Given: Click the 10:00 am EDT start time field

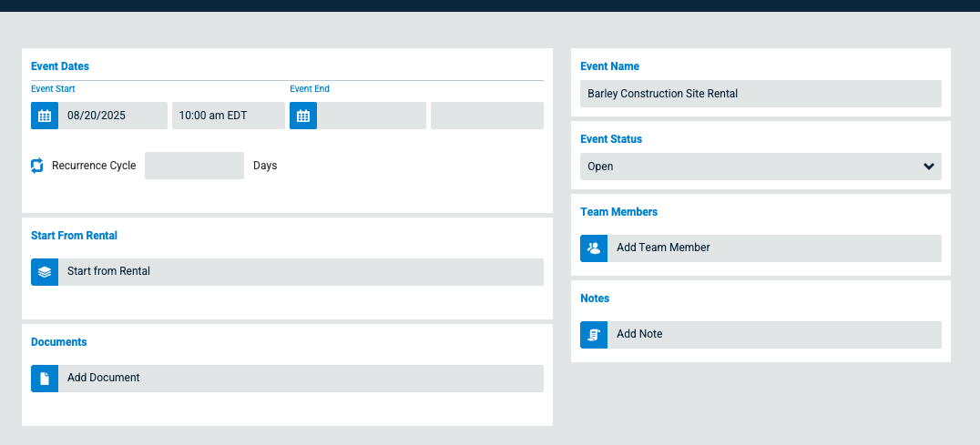Looking at the screenshot, I should (228, 116).
